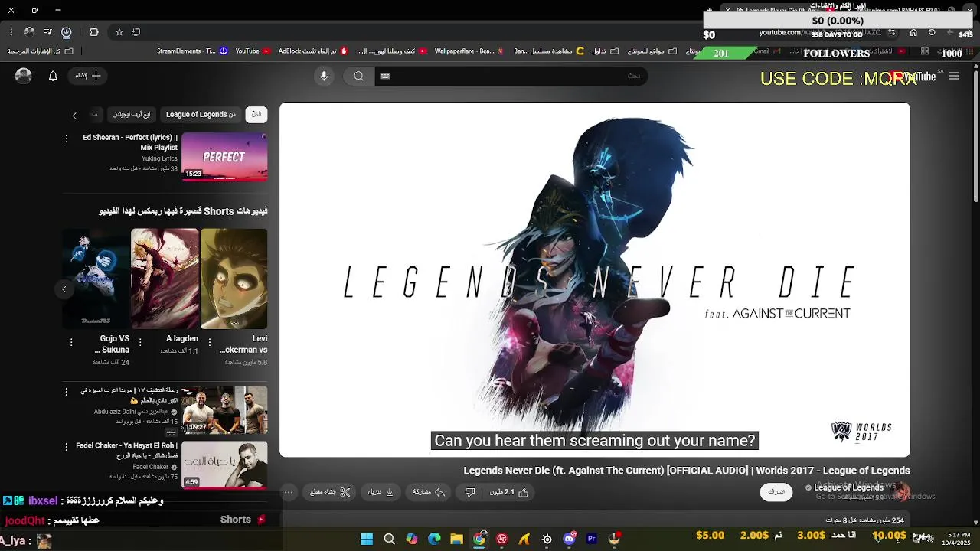Download the video with تنزيل button
Screen dimensions: 980x551
point(381,492)
